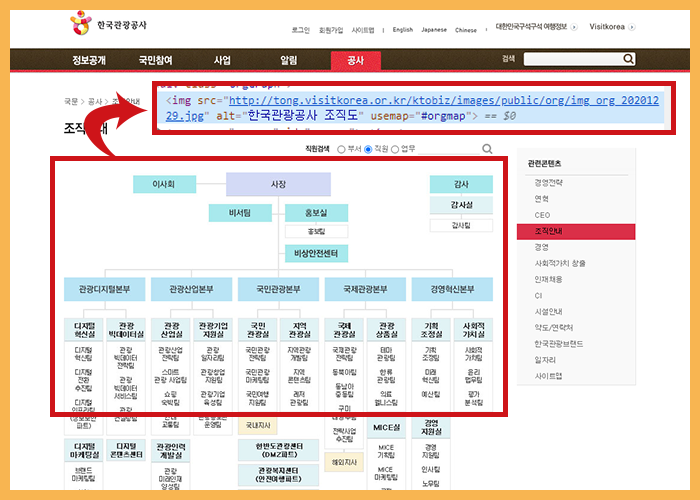This screenshot has width=700, height=500.
Task: Click the 관광 빅데이터실 box
Action: (126, 330)
